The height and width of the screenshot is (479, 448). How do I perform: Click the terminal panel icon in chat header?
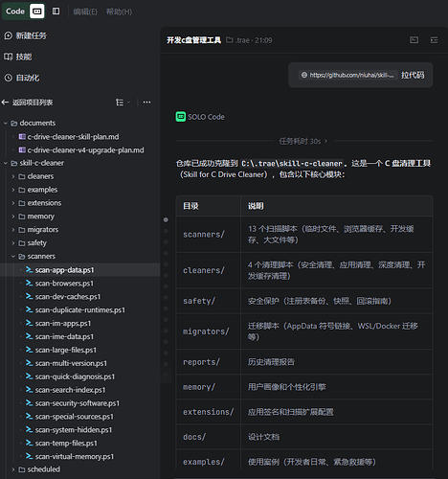tap(414, 40)
